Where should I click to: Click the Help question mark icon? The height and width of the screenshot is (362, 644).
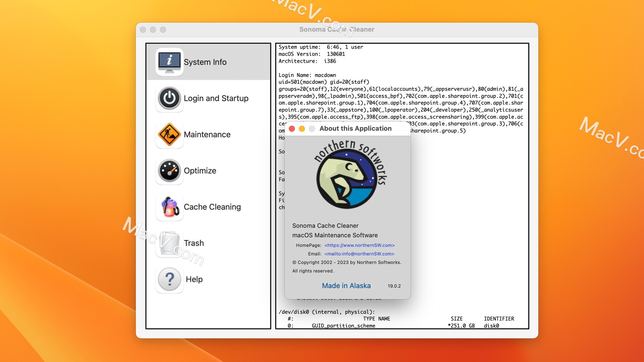[x=169, y=279]
